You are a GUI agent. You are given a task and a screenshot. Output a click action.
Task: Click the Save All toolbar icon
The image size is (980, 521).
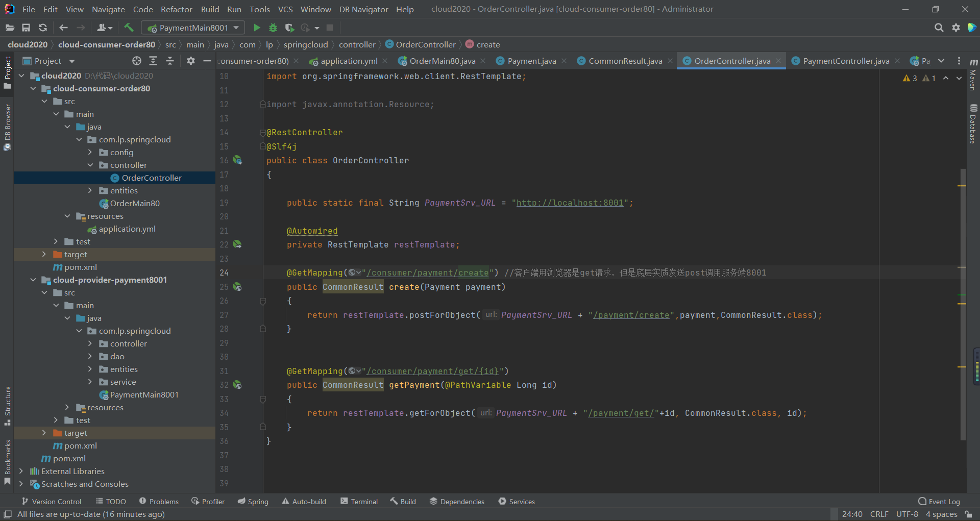(x=26, y=28)
